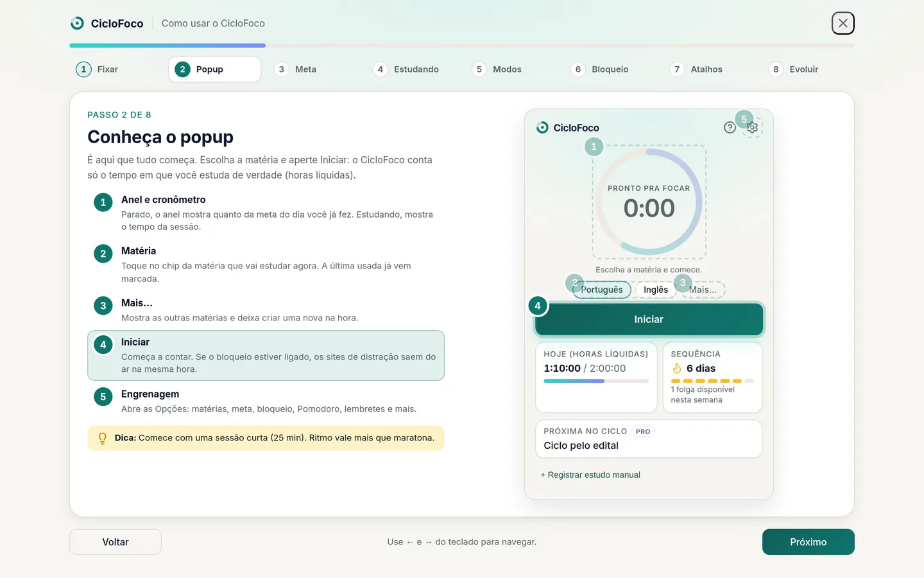Go to step 1 Fixar tab
Screen dimensions: 924x578
pos(117,69)
